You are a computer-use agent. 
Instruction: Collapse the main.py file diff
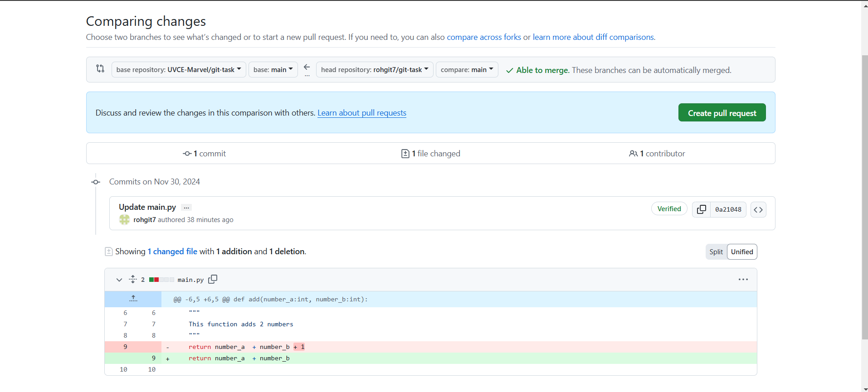[119, 280]
